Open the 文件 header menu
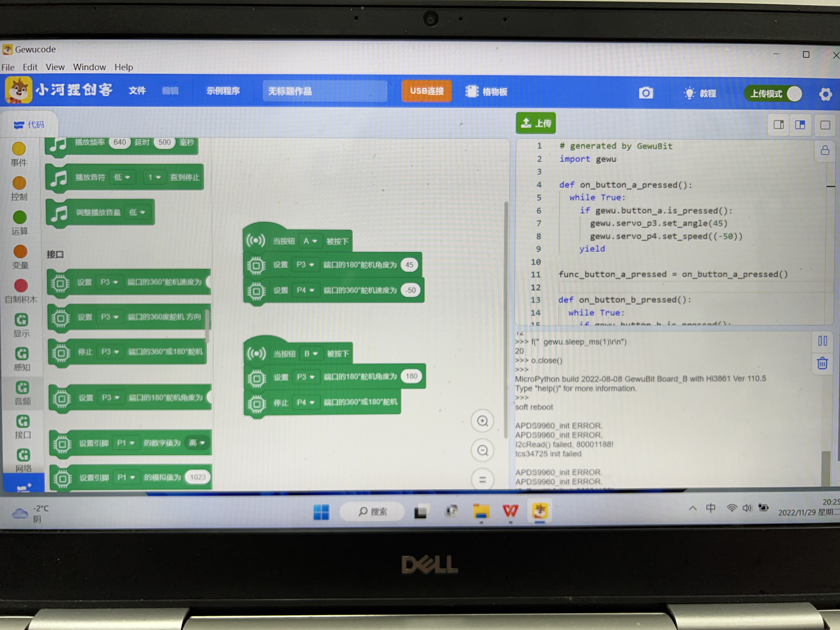840x630 pixels. pyautogui.click(x=137, y=90)
